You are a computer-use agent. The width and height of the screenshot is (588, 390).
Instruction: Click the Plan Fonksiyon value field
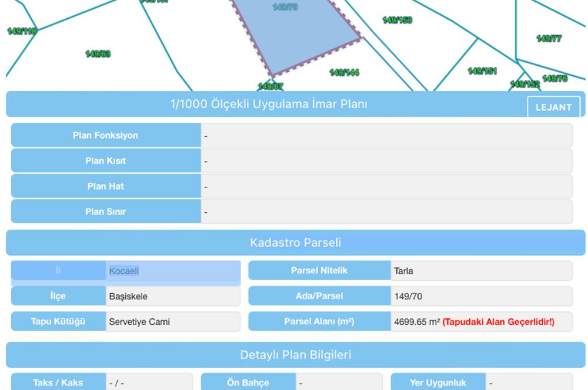(387, 135)
